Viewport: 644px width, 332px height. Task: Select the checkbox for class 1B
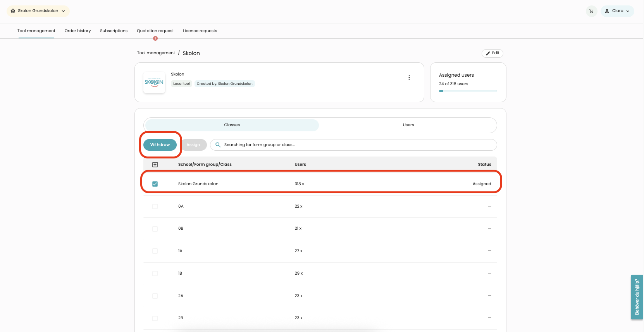(x=155, y=274)
